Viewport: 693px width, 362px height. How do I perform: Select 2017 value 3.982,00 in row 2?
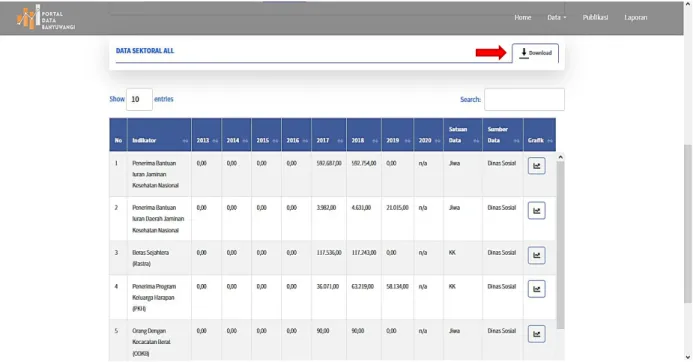[326, 207]
